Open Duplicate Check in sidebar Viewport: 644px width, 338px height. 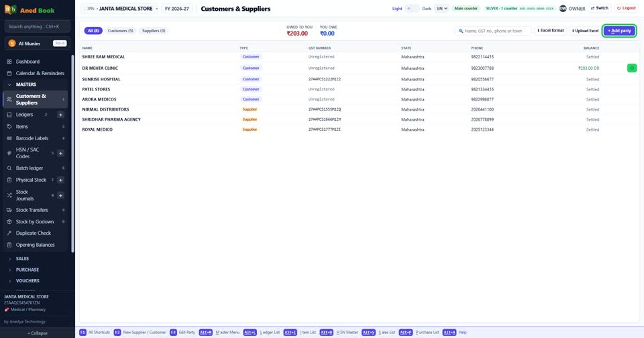click(x=34, y=233)
